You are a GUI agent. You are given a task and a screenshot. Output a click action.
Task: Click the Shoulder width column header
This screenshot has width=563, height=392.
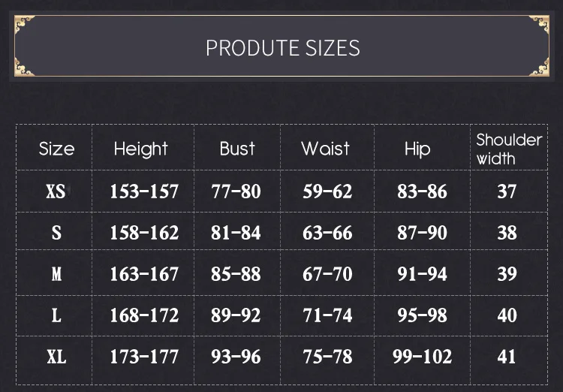tap(508, 149)
